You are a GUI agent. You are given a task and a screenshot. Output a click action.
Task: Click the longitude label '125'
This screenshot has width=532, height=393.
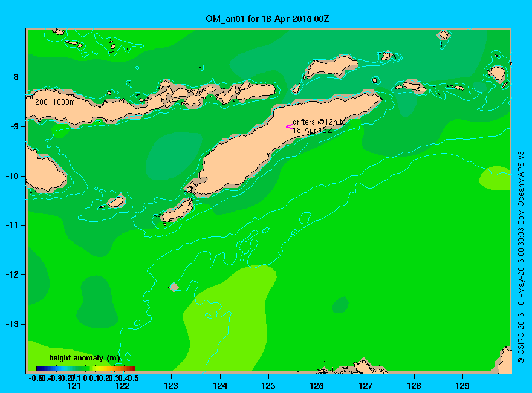268,386
